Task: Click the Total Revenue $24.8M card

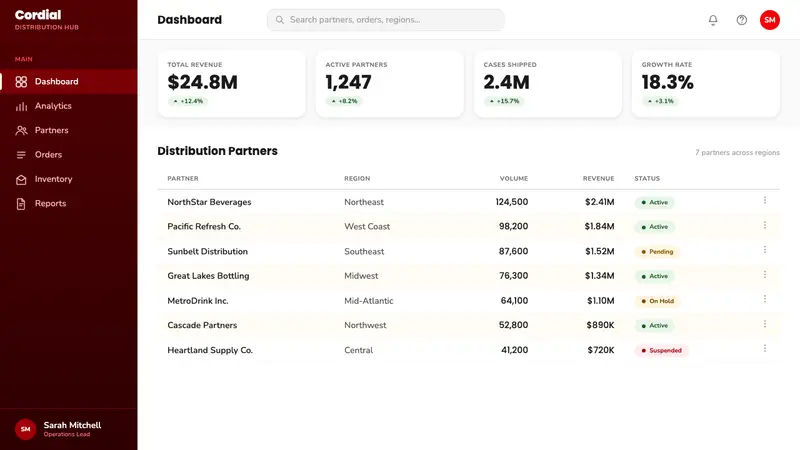Action: [x=232, y=84]
